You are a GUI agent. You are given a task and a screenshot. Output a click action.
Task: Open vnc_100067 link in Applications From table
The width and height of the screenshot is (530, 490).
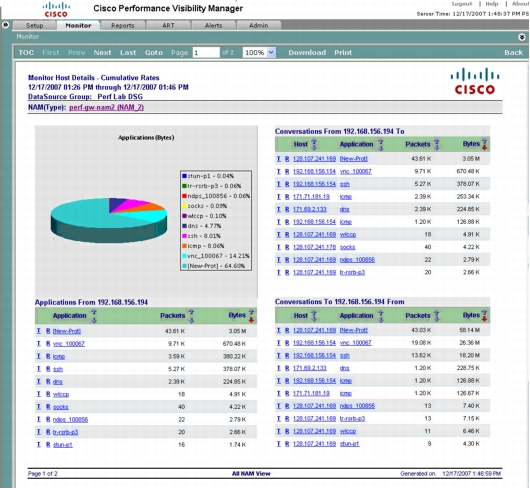pos(69,344)
